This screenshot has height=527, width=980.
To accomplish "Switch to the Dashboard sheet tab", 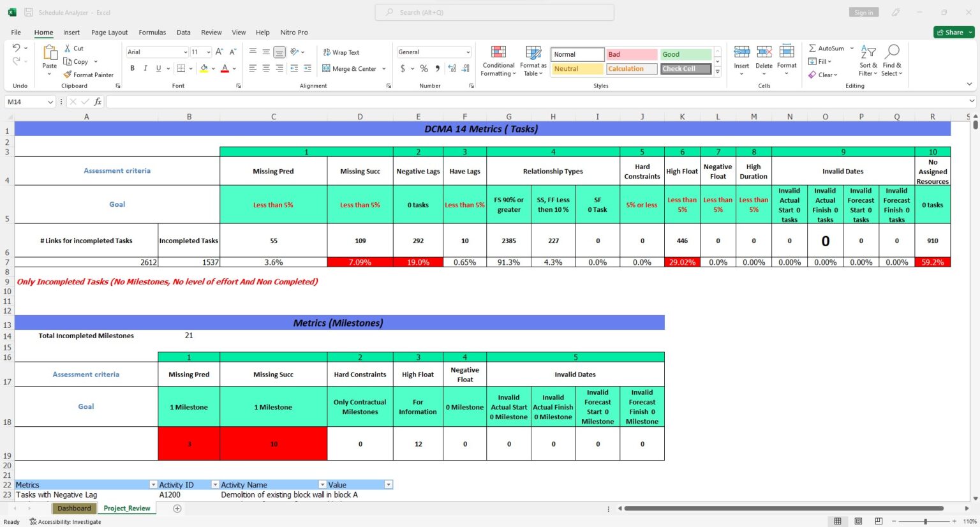I will tap(74, 508).
